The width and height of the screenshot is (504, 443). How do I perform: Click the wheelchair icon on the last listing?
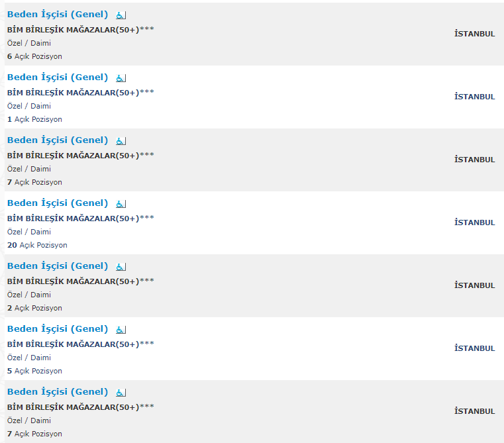click(x=121, y=393)
